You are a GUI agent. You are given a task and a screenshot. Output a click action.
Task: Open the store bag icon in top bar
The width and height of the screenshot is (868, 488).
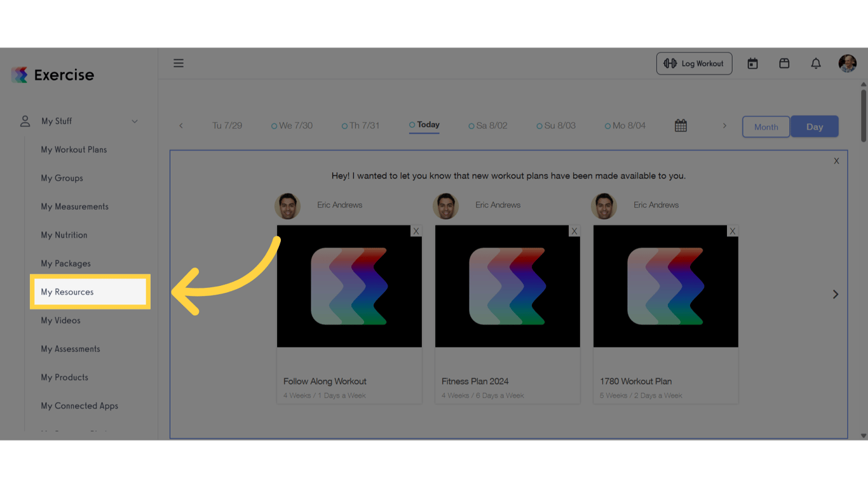[784, 64]
